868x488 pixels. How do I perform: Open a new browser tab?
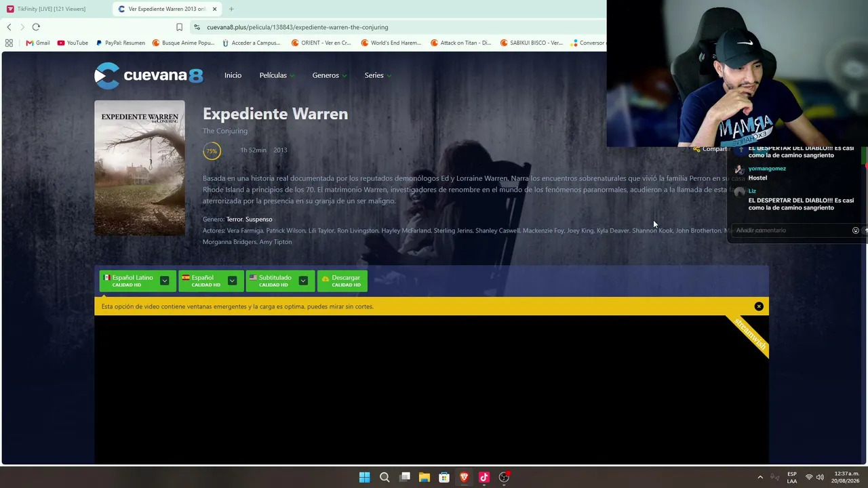231,9
